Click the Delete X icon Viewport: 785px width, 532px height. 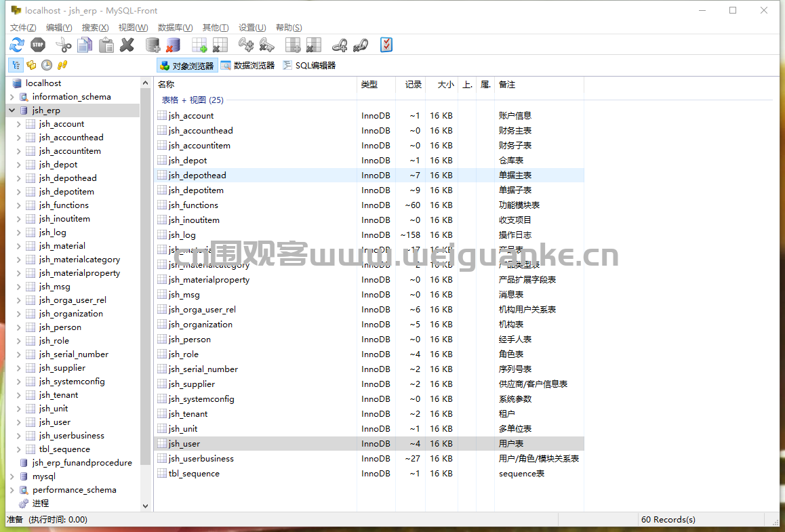tap(127, 45)
